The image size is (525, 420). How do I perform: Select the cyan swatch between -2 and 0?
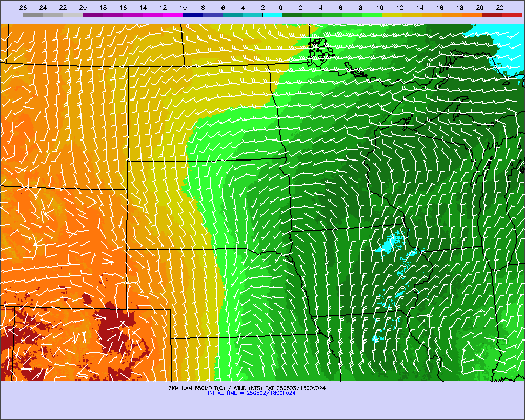(273, 15)
